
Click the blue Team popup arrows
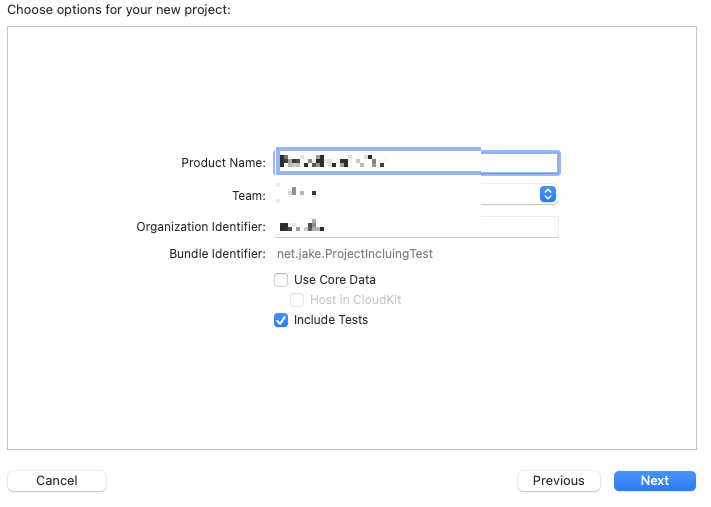[547, 195]
